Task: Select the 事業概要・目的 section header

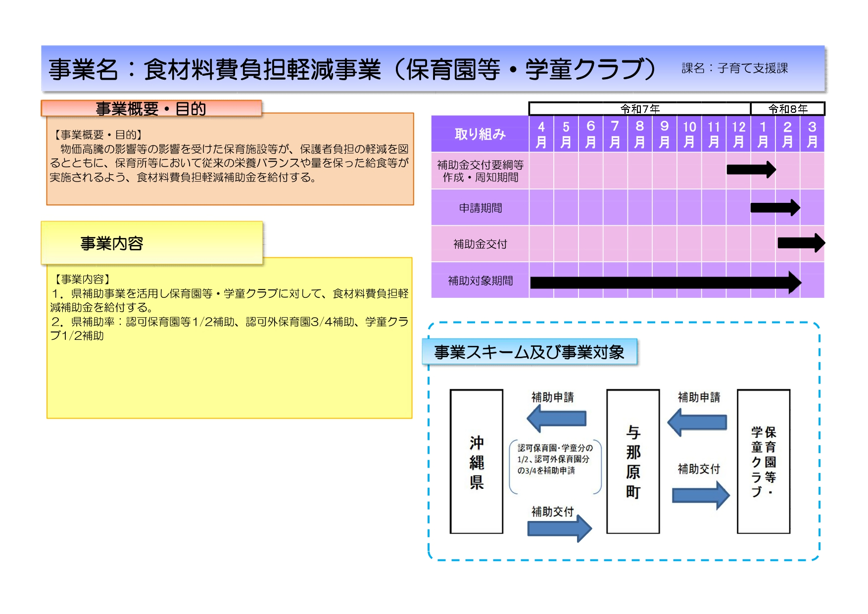Action: pyautogui.click(x=151, y=108)
